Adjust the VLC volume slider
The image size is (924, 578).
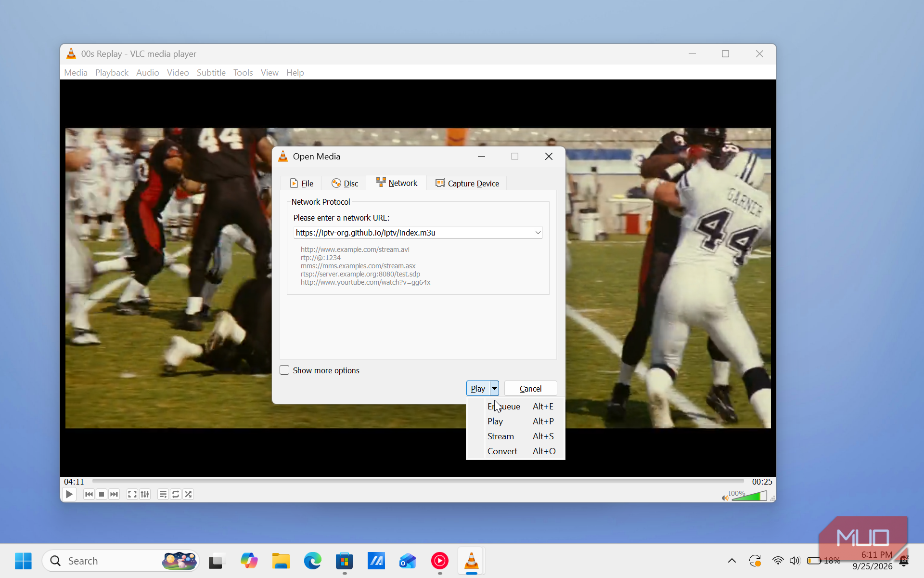click(749, 496)
